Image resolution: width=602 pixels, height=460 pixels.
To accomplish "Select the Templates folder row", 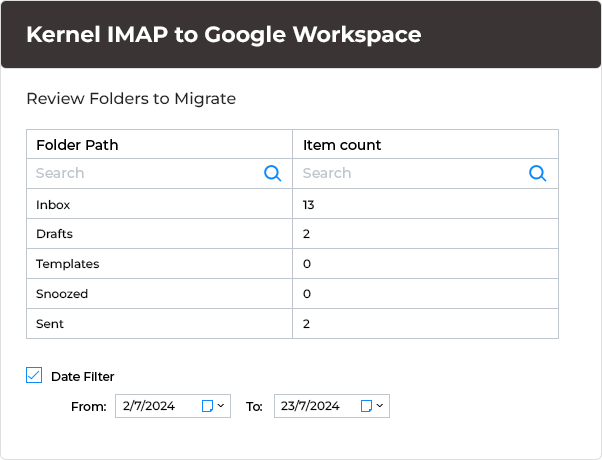I will 292,264.
